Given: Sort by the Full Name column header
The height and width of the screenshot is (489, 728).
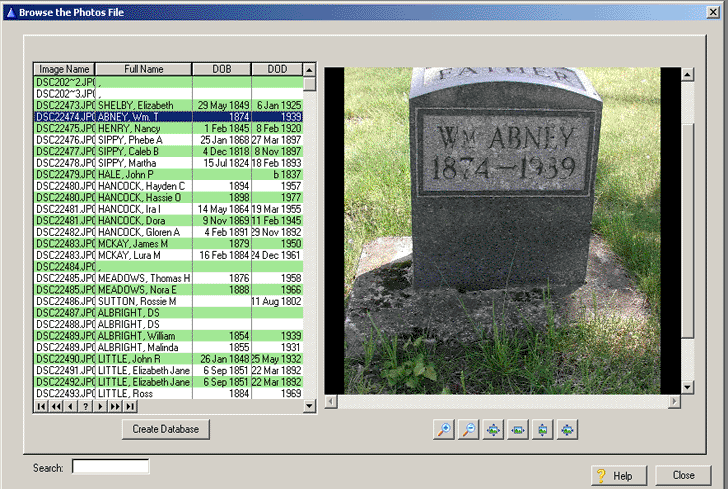Looking at the screenshot, I should click(x=144, y=69).
